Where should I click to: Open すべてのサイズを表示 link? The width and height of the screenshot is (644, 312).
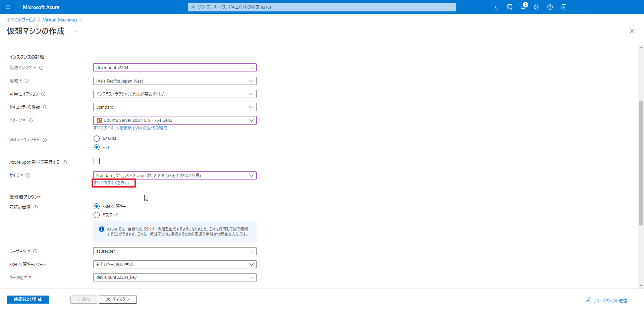111,183
